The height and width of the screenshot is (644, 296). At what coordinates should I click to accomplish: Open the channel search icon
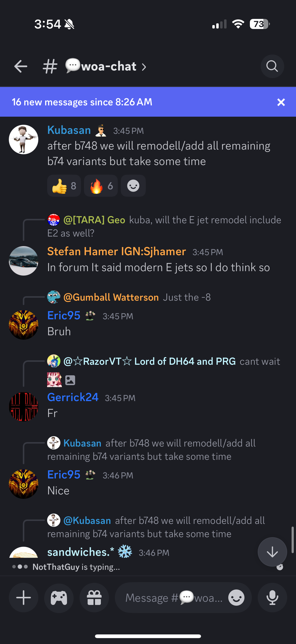coord(272,67)
